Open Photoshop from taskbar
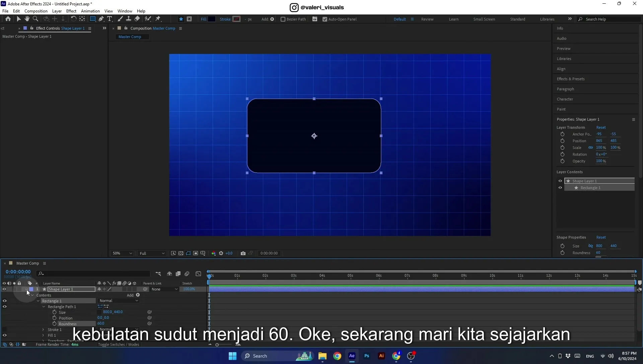 point(367,356)
